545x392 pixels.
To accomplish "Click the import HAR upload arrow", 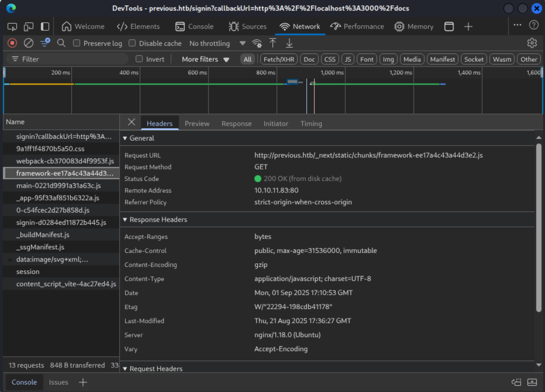I will (273, 43).
